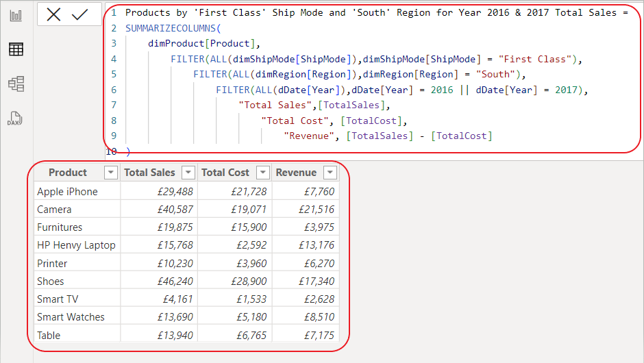Viewport: 644px width, 363px height.
Task: Click the £28,900 Total Cost value
Action: tap(249, 281)
